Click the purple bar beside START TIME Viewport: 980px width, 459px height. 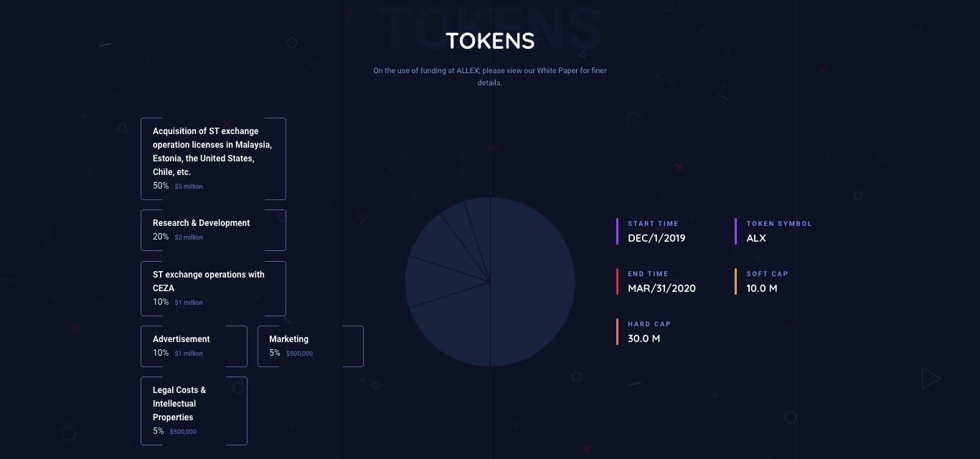click(x=617, y=232)
